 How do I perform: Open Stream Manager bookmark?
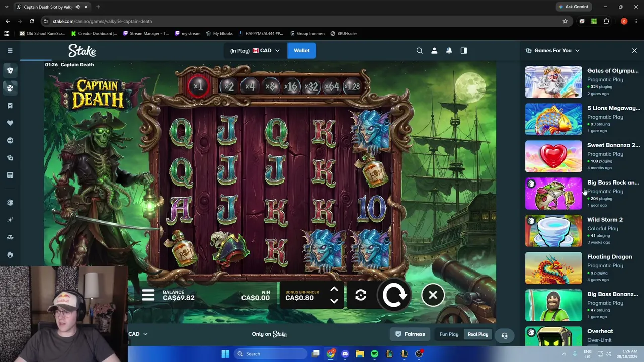145,34
